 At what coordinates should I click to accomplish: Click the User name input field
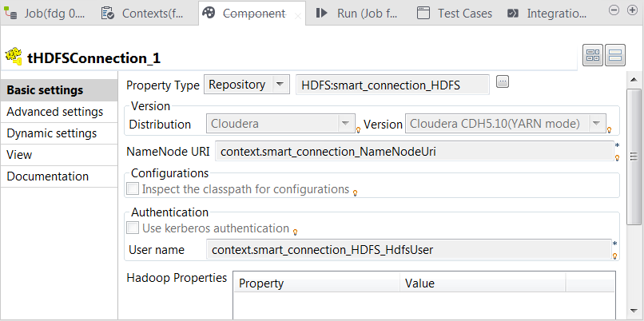pos(406,250)
